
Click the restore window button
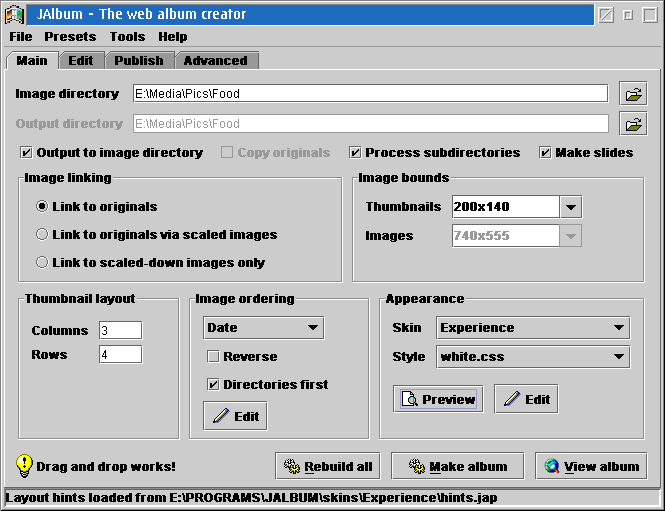pyautogui.click(x=628, y=15)
